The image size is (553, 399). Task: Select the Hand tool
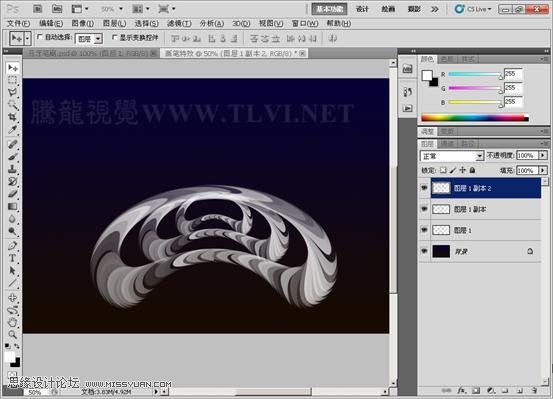pos(13,322)
